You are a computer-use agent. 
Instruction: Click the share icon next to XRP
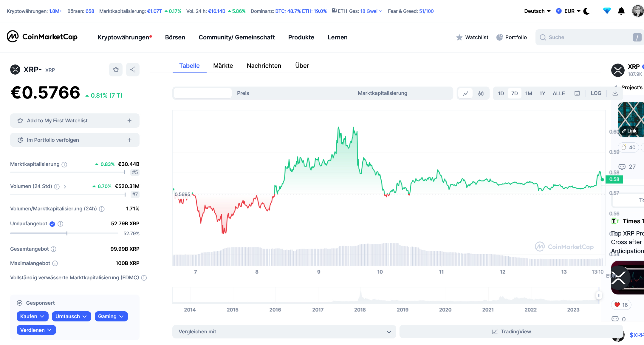[133, 70]
